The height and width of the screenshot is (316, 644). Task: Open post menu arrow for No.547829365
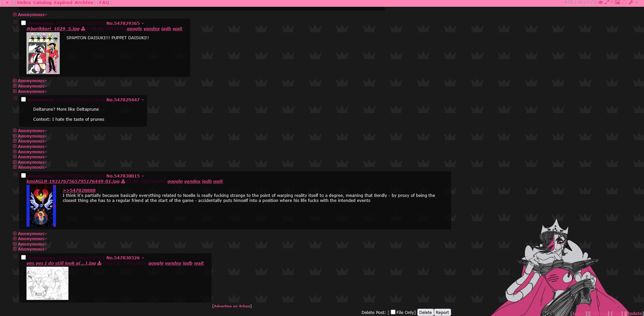[x=143, y=23]
